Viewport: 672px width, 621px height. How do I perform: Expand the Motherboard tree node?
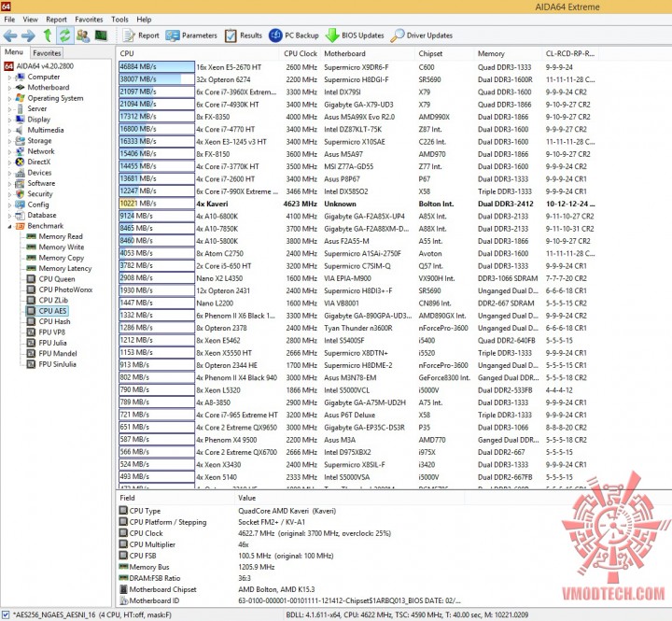click(9, 88)
